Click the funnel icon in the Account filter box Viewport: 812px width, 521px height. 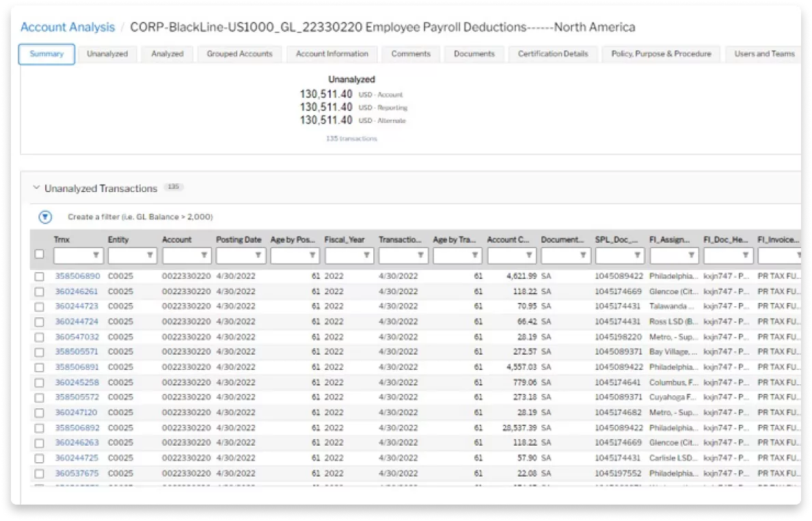coord(204,255)
